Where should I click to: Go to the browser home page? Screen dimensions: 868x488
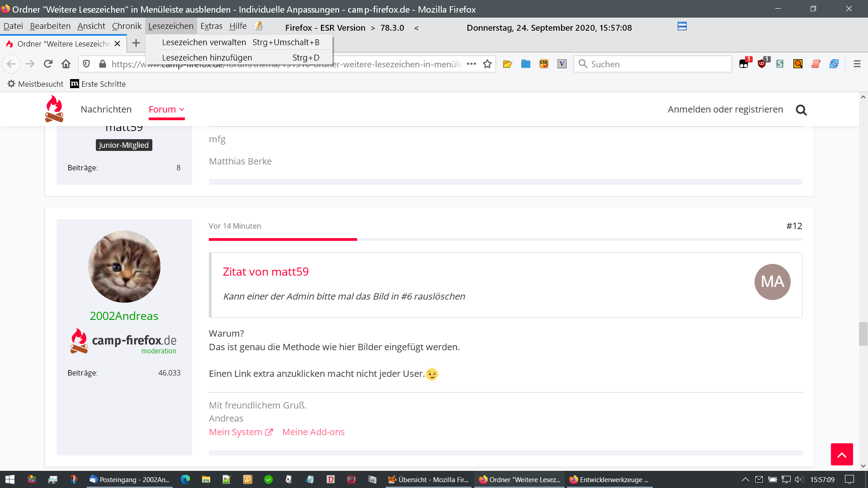pyautogui.click(x=66, y=64)
